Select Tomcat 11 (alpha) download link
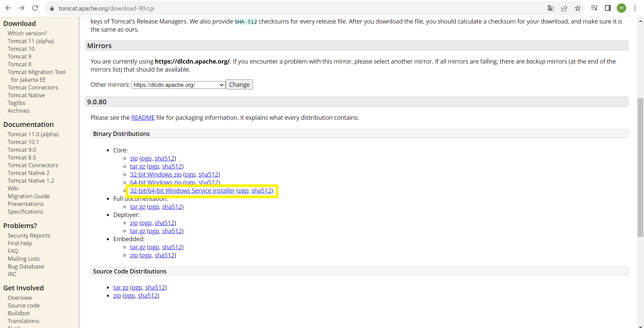Screen dimensions: 644x328 (x=31, y=41)
